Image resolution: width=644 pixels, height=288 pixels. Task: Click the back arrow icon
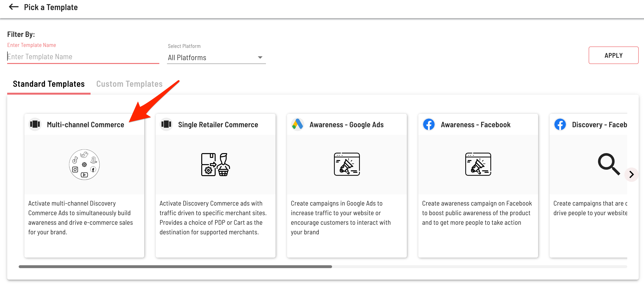click(x=13, y=7)
